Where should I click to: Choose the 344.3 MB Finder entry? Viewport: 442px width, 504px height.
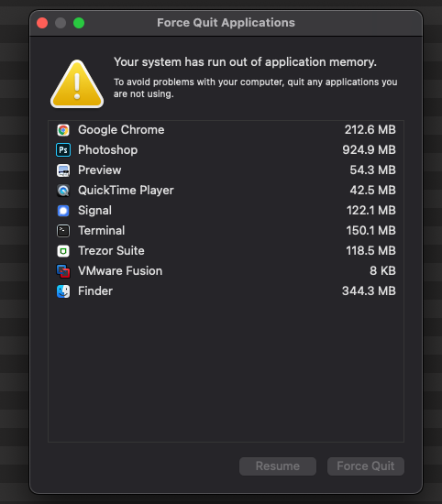click(226, 291)
